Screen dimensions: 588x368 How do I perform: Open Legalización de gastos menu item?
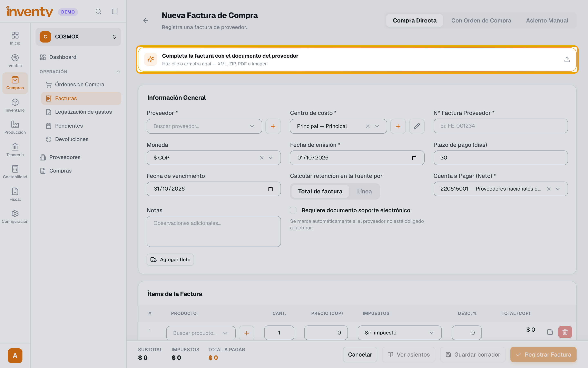(x=81, y=112)
